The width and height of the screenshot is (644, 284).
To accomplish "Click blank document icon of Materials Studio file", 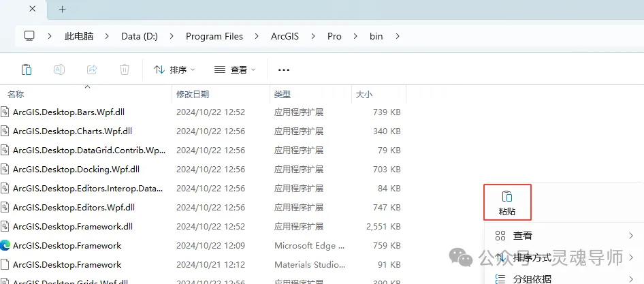I will pyautogui.click(x=5, y=265).
